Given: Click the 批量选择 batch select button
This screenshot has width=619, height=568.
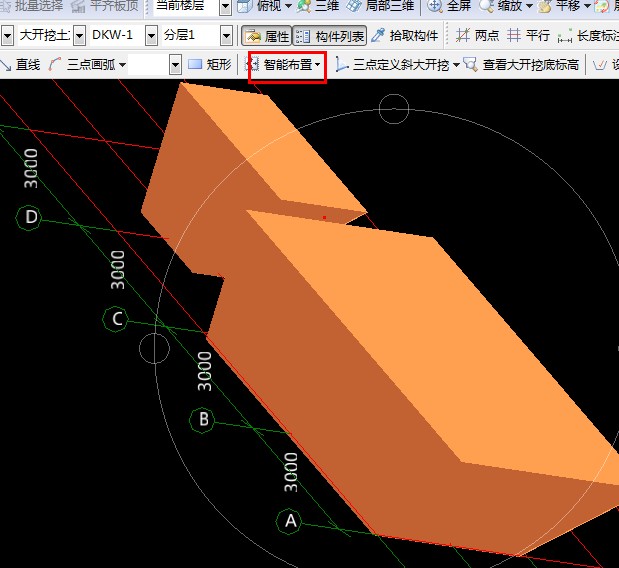Looking at the screenshot, I should click(32, 6).
